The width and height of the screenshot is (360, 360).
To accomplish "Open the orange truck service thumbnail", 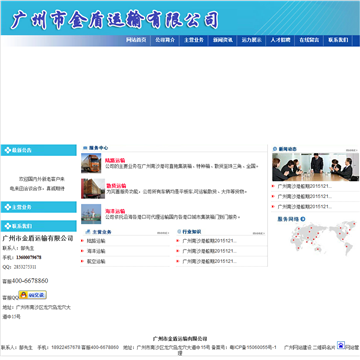I will (x=91, y=163).
